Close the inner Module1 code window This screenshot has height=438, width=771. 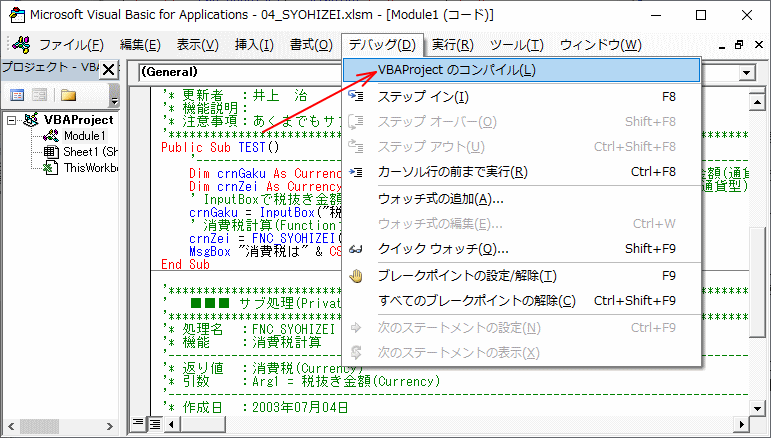click(758, 45)
